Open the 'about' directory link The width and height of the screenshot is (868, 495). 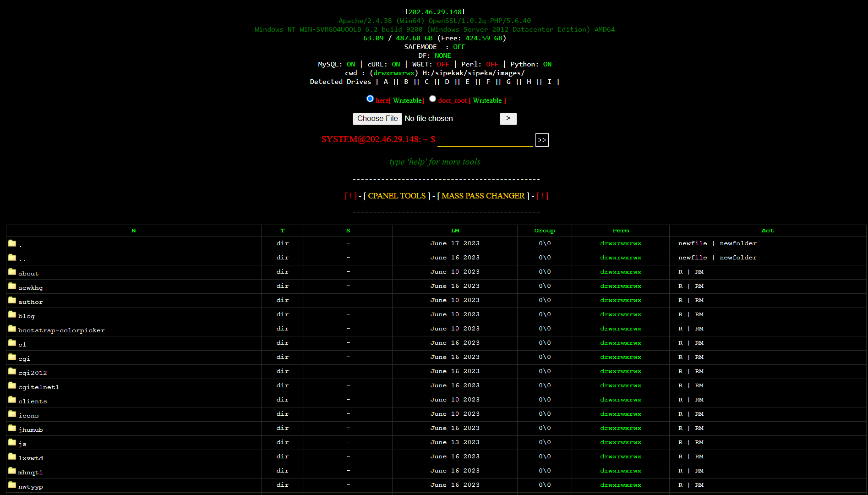[x=28, y=274]
